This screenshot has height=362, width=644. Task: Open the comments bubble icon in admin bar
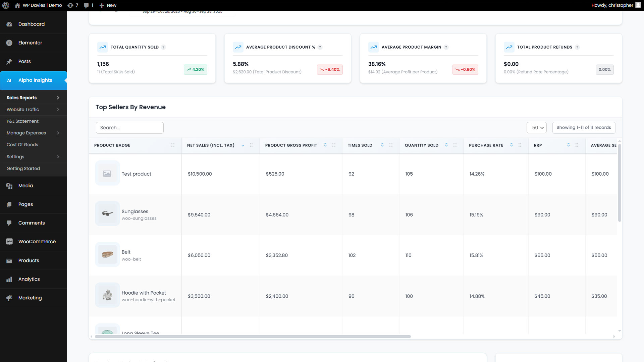click(x=87, y=5)
